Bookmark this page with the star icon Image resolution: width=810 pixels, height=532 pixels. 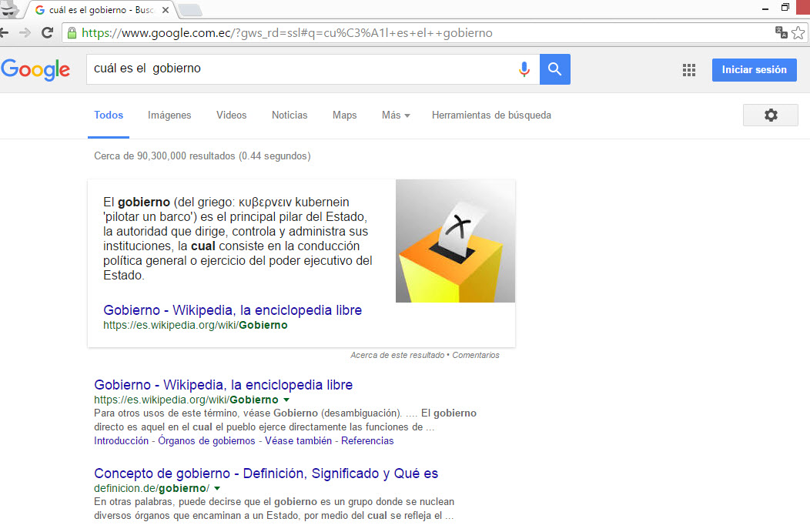(798, 33)
